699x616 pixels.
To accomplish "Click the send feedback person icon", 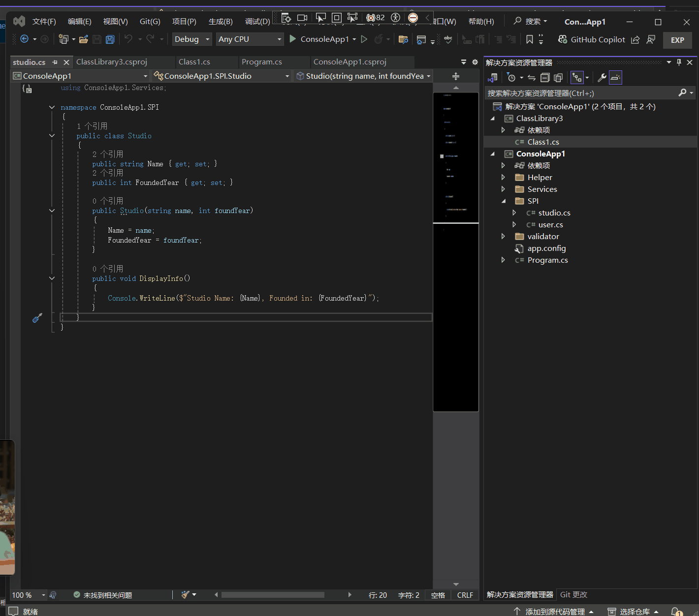I will [651, 39].
